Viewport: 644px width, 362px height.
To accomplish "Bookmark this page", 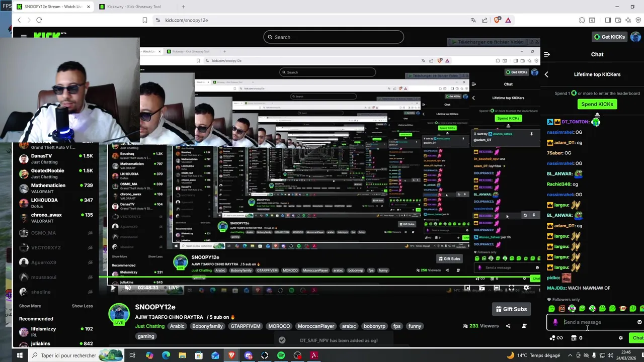I will [145, 20].
